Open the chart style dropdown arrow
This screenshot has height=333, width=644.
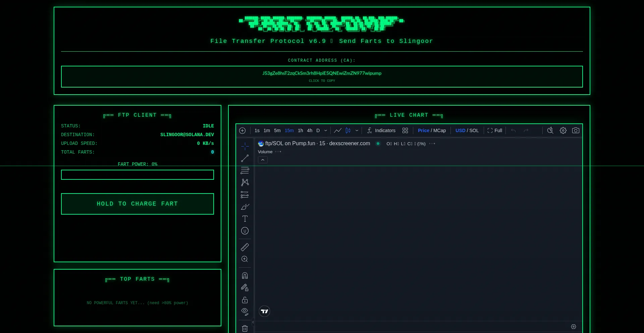pos(357,130)
